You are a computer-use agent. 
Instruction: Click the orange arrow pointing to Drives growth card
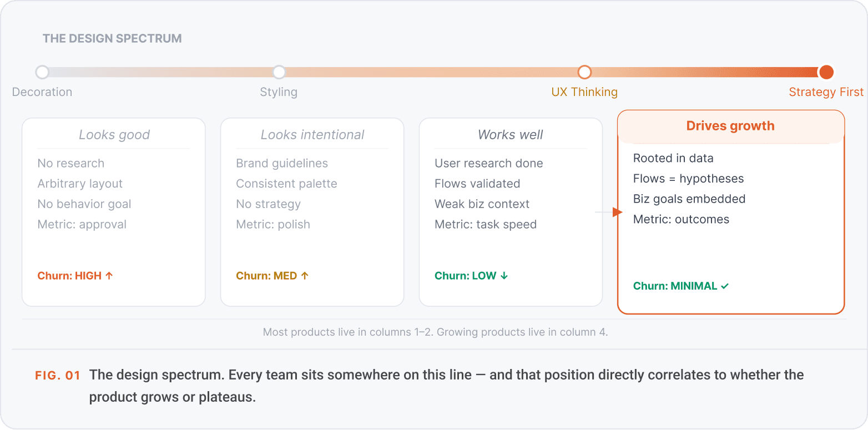617,212
